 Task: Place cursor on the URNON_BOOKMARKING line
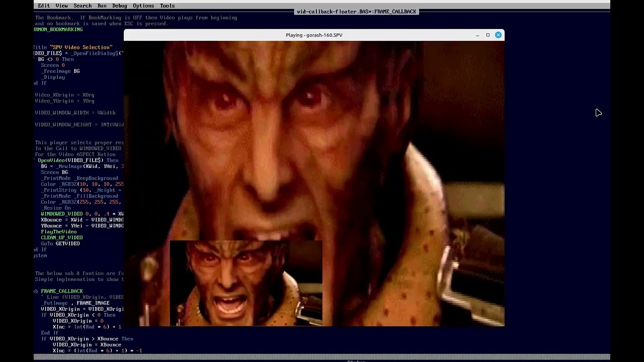point(58,30)
